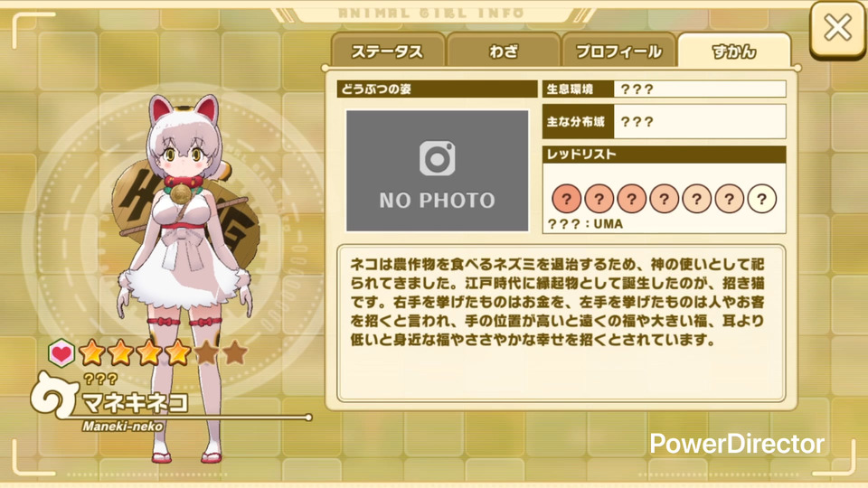Click the 主な分布域 value field
Viewport: 868px width, 488px height.
[700, 122]
